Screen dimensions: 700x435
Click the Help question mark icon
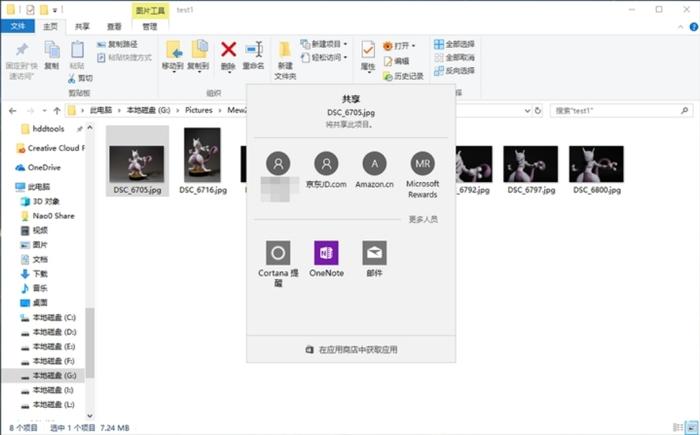694,27
